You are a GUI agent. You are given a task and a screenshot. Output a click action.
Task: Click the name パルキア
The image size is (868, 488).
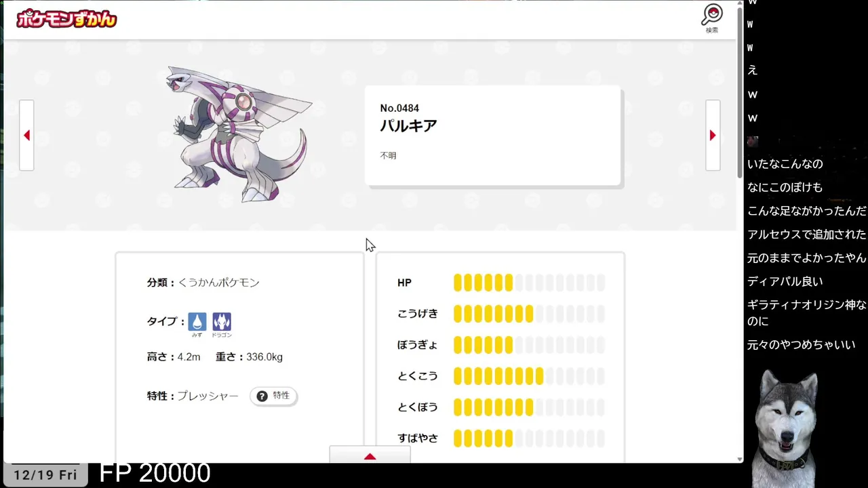(x=408, y=125)
